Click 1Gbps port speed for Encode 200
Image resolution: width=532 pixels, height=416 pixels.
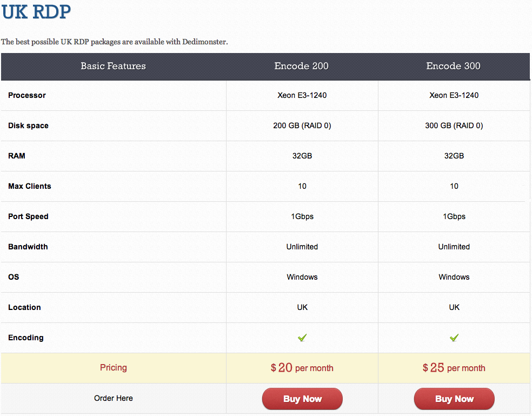pos(302,217)
